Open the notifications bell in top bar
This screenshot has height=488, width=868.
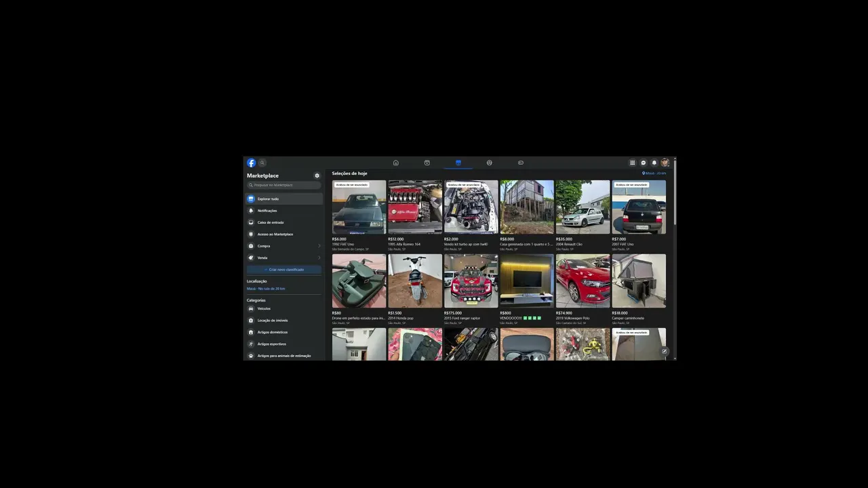(654, 163)
